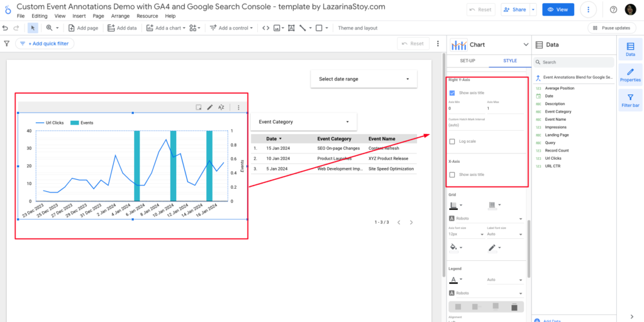644x322 pixels.
Task: Click the Axis Max input field
Action: [x=506, y=108]
